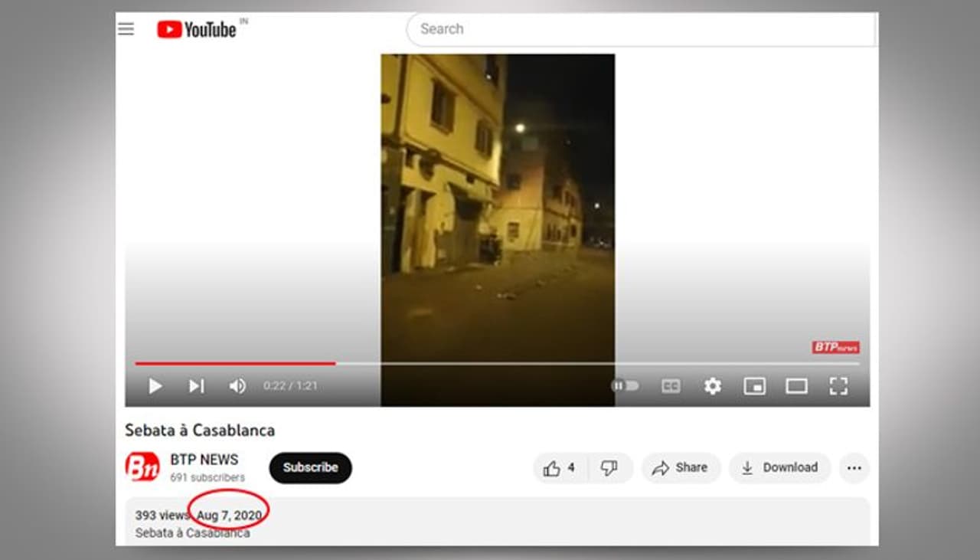Subscribe to BTP NEWS
The image size is (980, 560).
[x=310, y=467]
